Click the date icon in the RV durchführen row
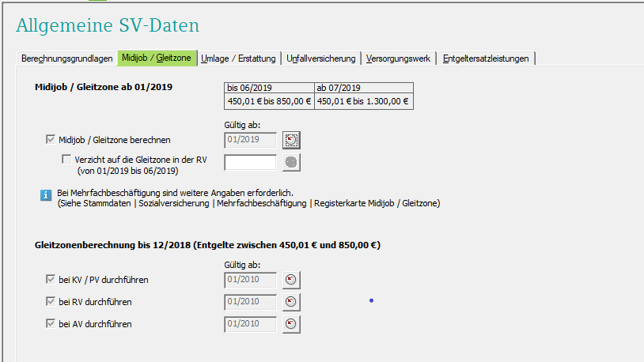This screenshot has height=362, width=644. (292, 302)
